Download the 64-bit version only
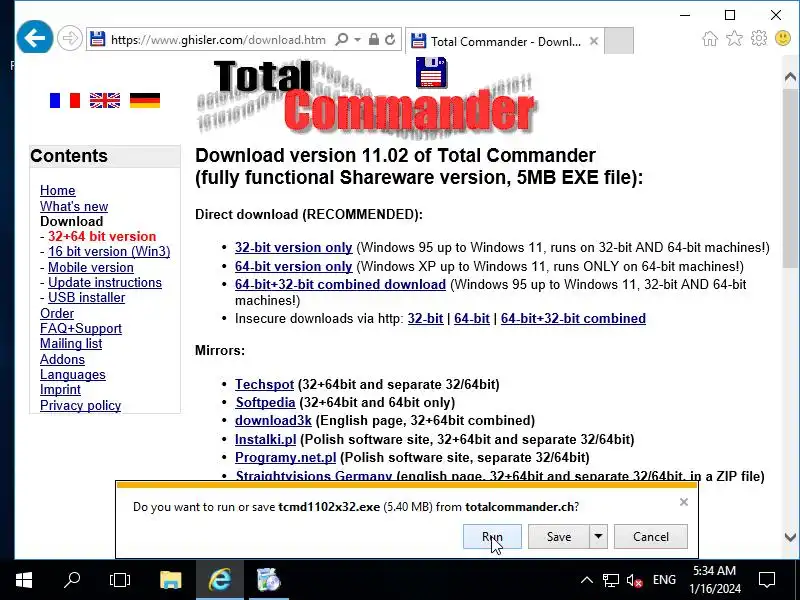The image size is (800, 600). (293, 266)
